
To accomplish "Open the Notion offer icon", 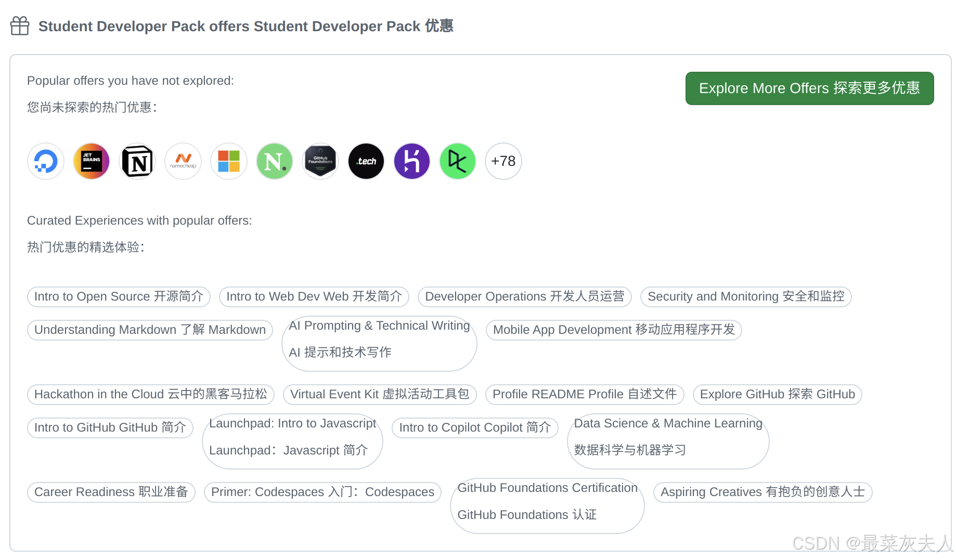I will tap(137, 161).
